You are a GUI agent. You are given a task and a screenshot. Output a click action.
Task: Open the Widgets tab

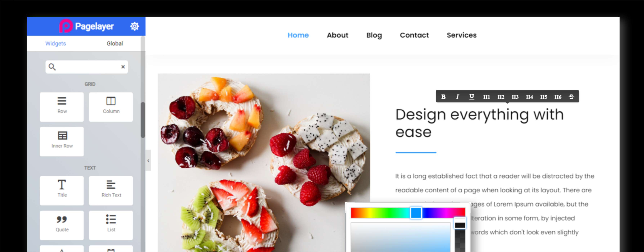tap(55, 43)
